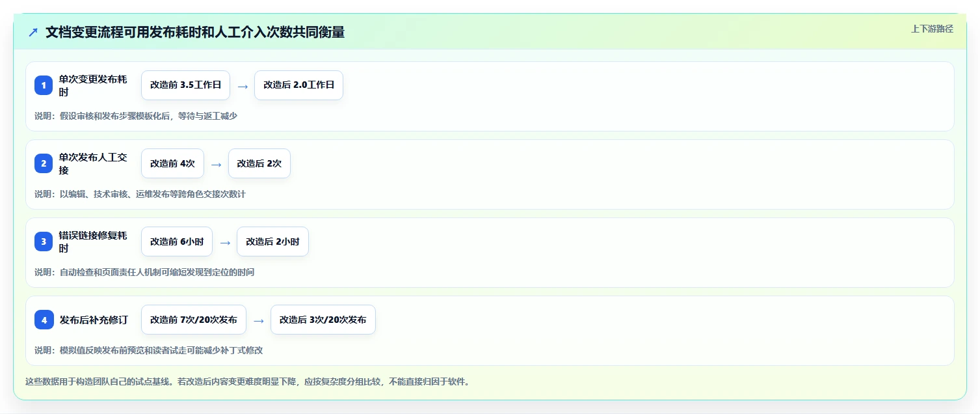The image size is (980, 414).
Task: Select the 单次发布人工交接 label
Action: (93, 163)
